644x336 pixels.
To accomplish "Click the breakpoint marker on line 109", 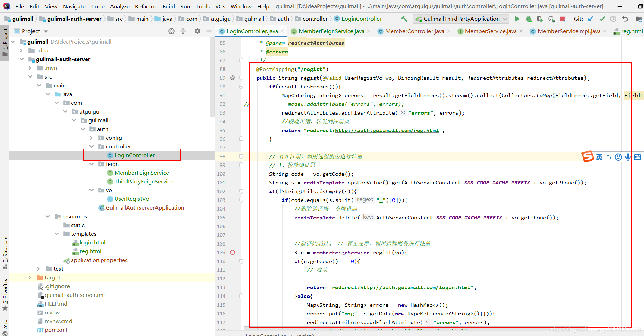I will coord(233,252).
